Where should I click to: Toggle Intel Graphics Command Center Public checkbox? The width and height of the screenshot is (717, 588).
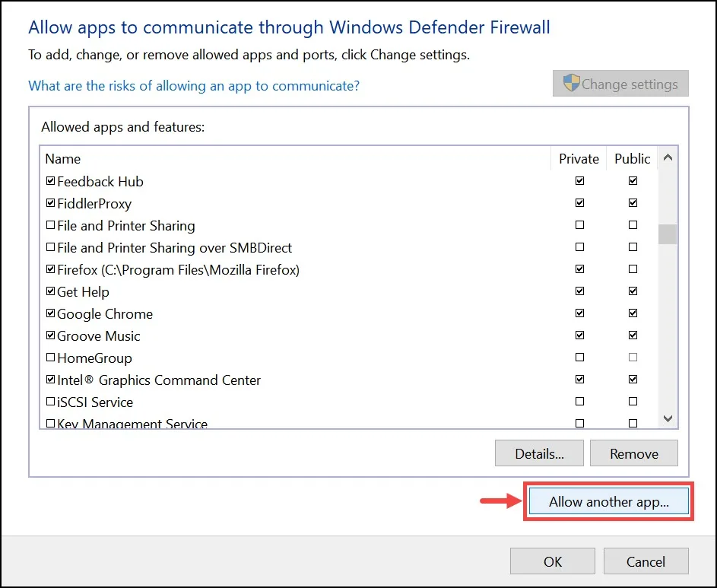click(633, 380)
